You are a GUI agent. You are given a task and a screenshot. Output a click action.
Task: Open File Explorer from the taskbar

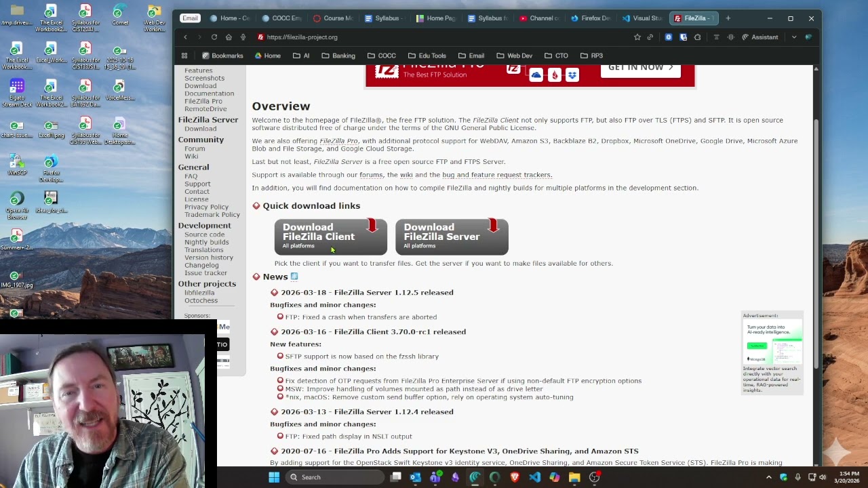pos(574,477)
